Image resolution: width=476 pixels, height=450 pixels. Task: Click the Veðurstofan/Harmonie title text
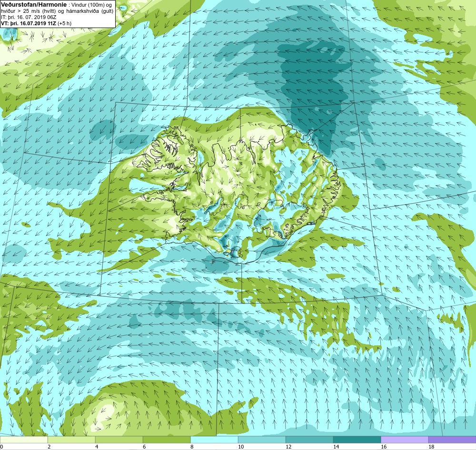[34, 5]
